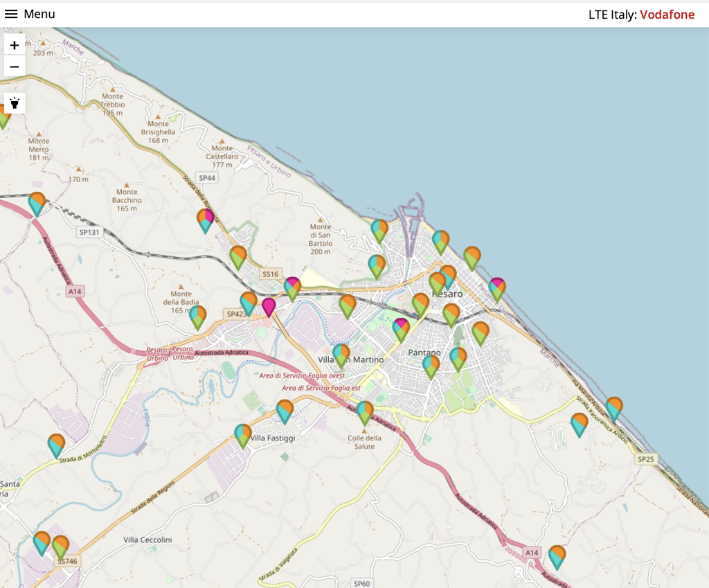Zoom in on the map
709x588 pixels.
(x=15, y=45)
